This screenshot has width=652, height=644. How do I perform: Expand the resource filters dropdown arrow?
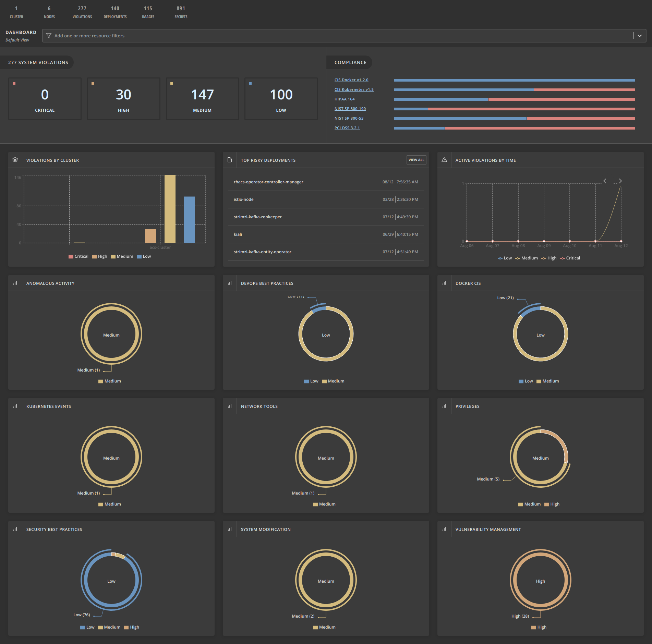(639, 36)
